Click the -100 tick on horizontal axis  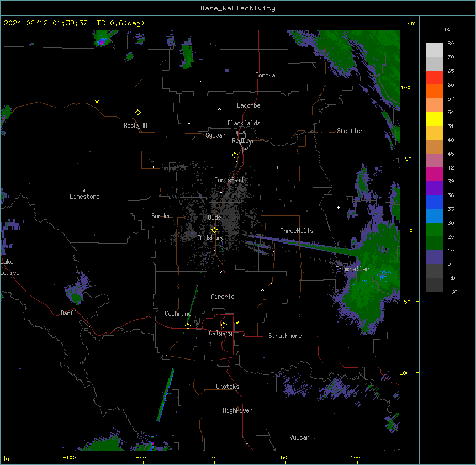69,457
